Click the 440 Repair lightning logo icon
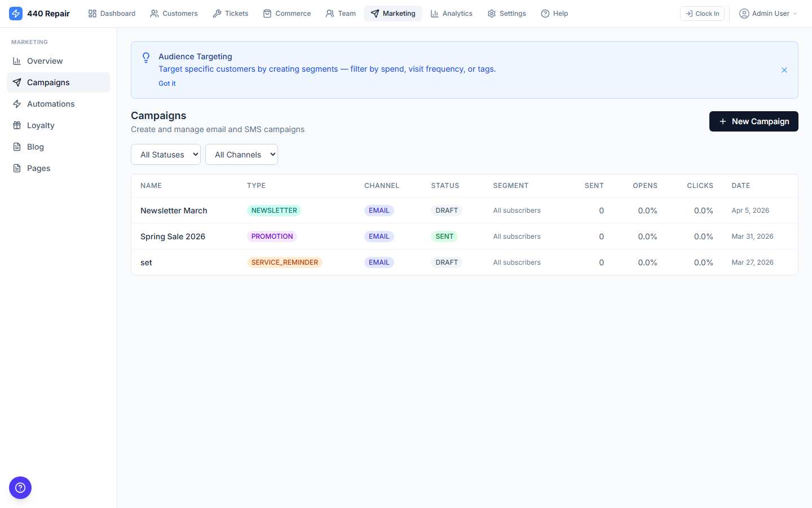Viewport: 812px width, 508px height. tap(16, 13)
